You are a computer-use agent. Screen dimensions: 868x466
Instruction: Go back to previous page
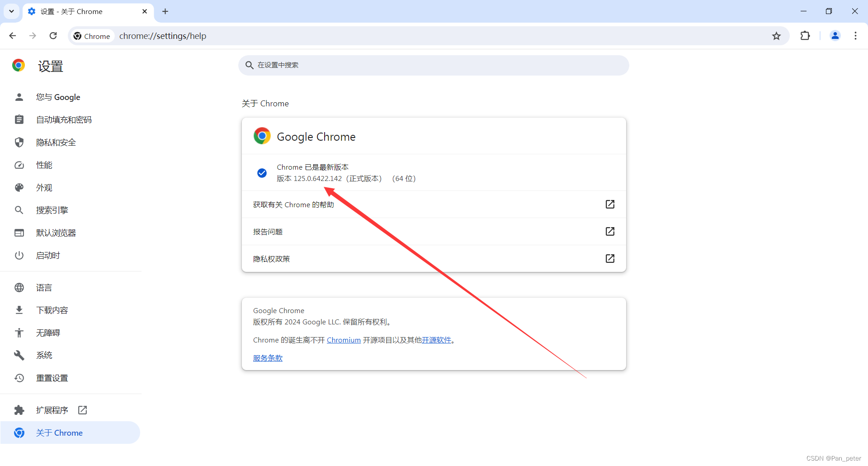click(13, 36)
